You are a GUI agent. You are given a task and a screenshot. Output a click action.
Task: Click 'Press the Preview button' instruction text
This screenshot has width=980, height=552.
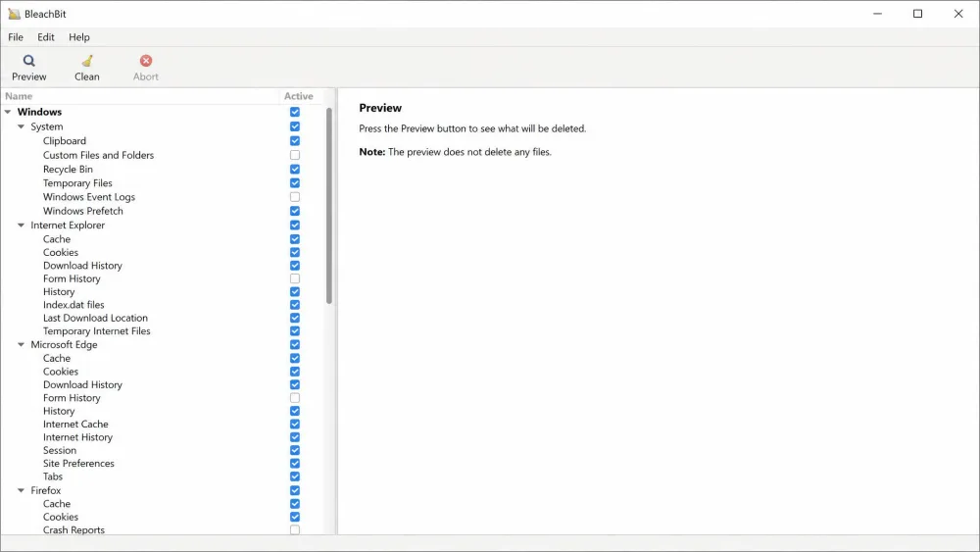tap(472, 128)
